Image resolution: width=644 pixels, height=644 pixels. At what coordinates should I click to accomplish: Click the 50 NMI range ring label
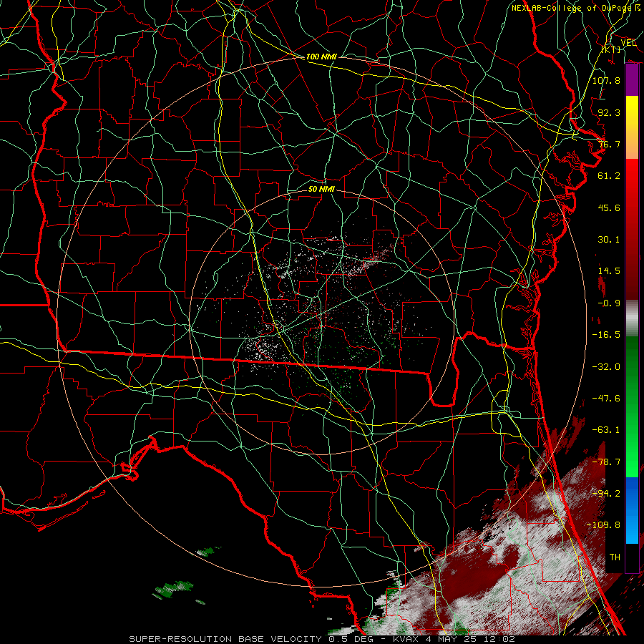point(321,189)
